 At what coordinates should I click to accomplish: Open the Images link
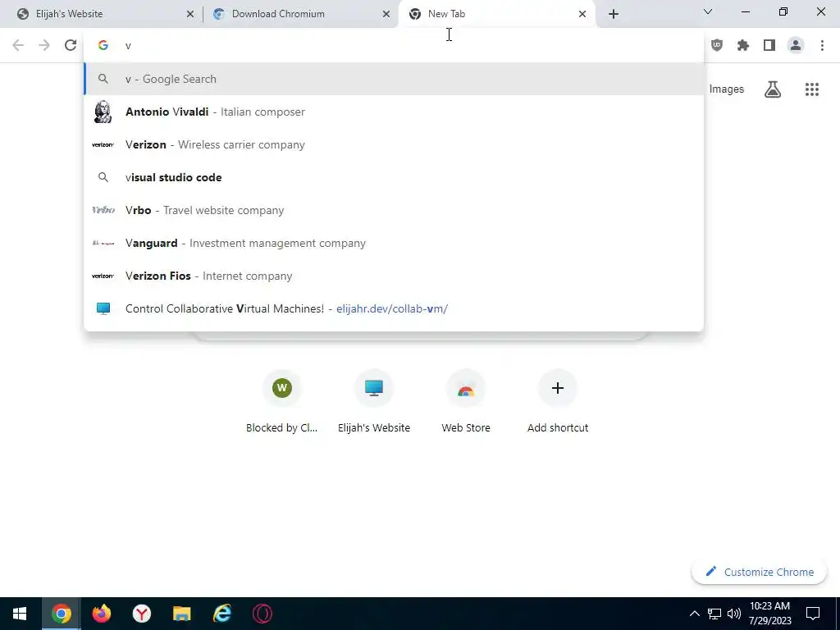727,89
